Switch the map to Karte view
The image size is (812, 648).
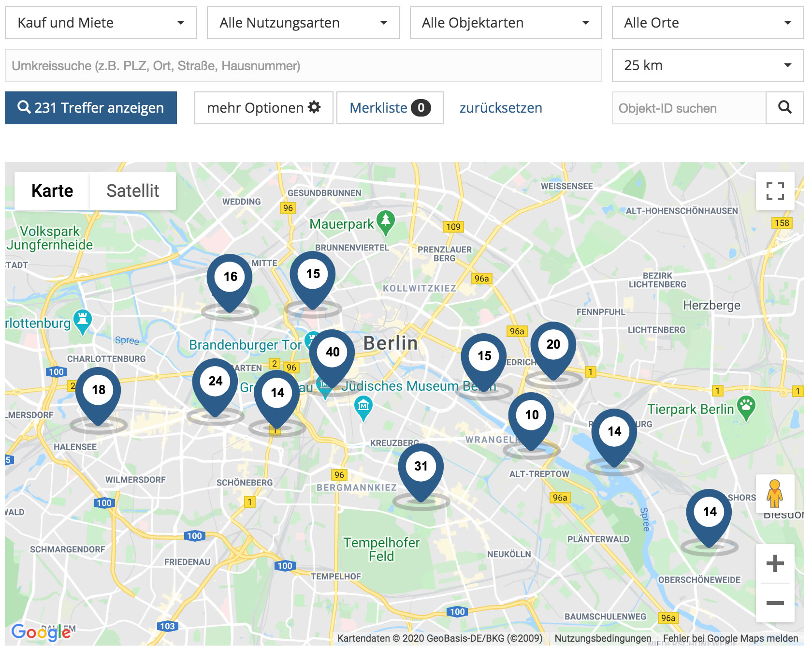(52, 191)
